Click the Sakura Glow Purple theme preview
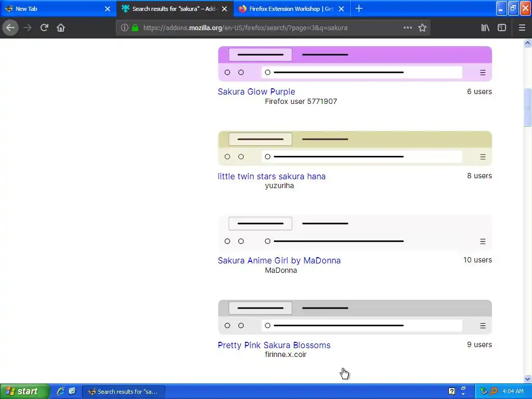 (355, 64)
